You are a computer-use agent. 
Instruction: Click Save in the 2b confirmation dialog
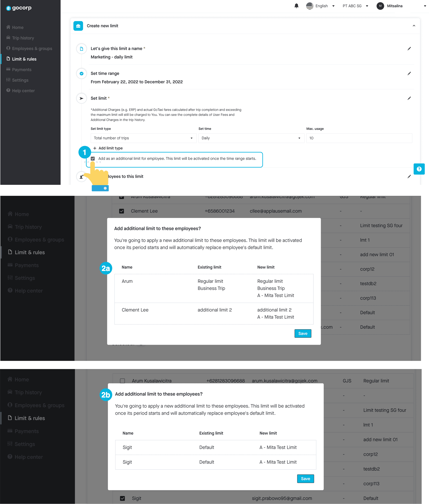tap(306, 479)
